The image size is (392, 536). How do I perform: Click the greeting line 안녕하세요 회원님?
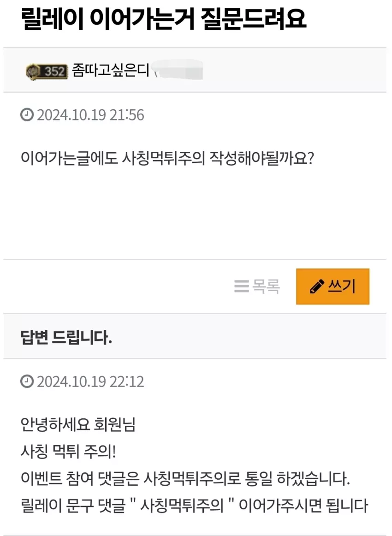pyautogui.click(x=78, y=424)
